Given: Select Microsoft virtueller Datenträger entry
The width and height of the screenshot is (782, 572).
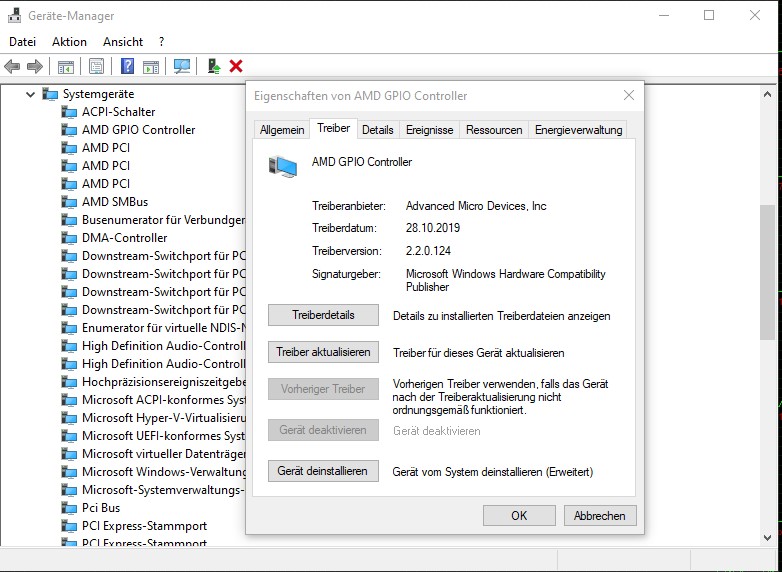Looking at the screenshot, I should click(163, 454).
